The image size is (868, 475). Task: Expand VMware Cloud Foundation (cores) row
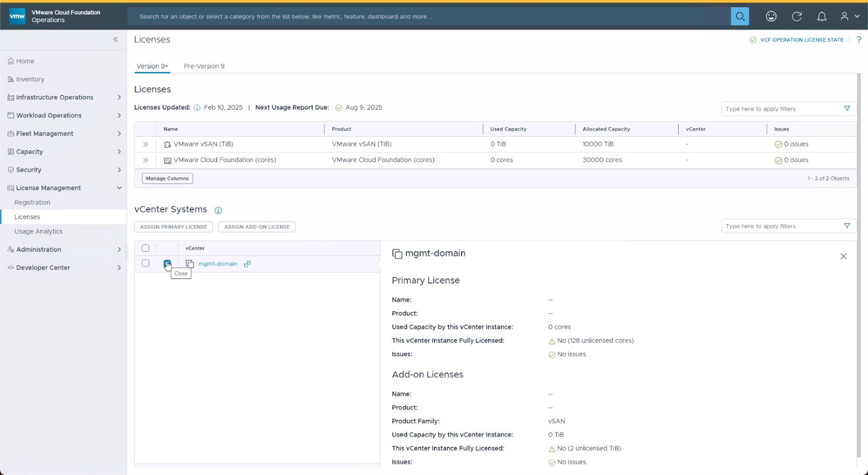[x=145, y=160]
